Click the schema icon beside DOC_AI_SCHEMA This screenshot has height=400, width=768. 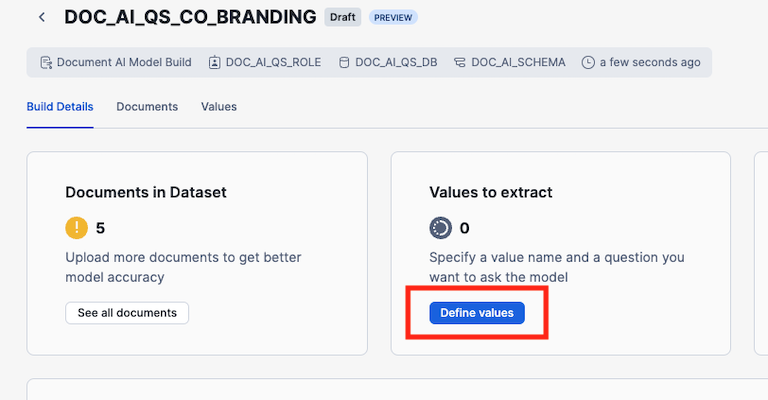point(460,62)
